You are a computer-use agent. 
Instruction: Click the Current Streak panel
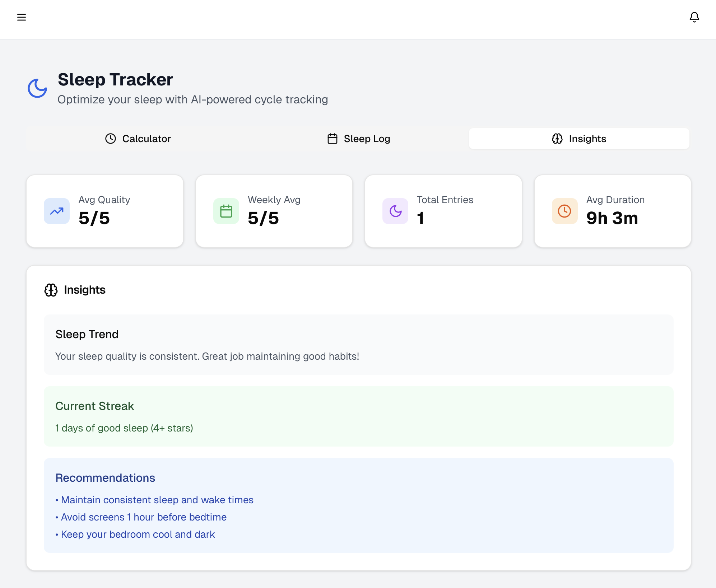pyautogui.click(x=358, y=416)
